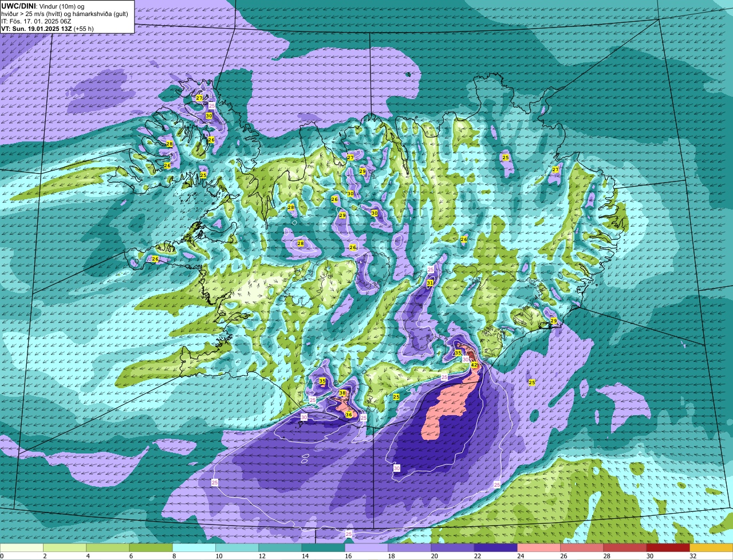
Task: Select the 'VT: Sun. 19.01.2025 13Z (+55 h)' line
Action: click(x=48, y=29)
